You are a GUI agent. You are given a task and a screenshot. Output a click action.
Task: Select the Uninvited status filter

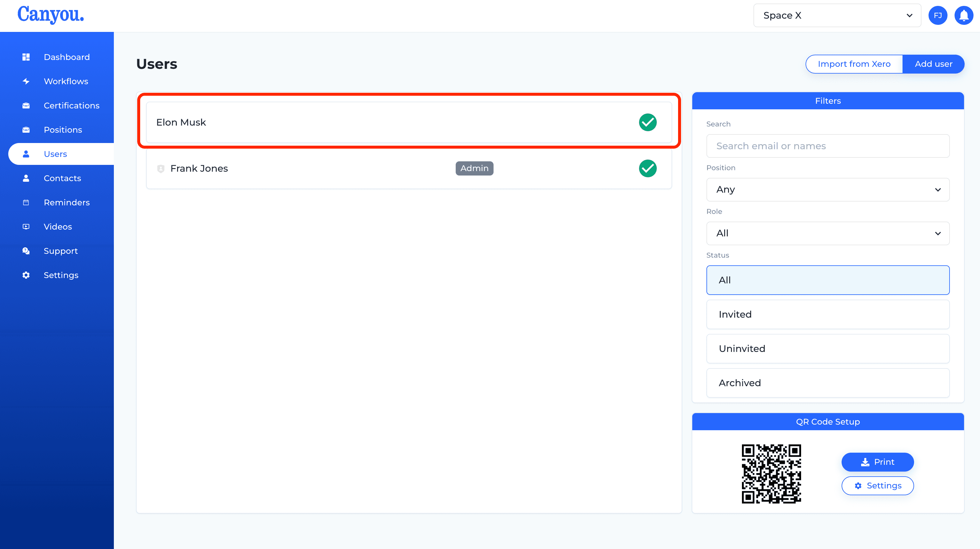pos(828,349)
